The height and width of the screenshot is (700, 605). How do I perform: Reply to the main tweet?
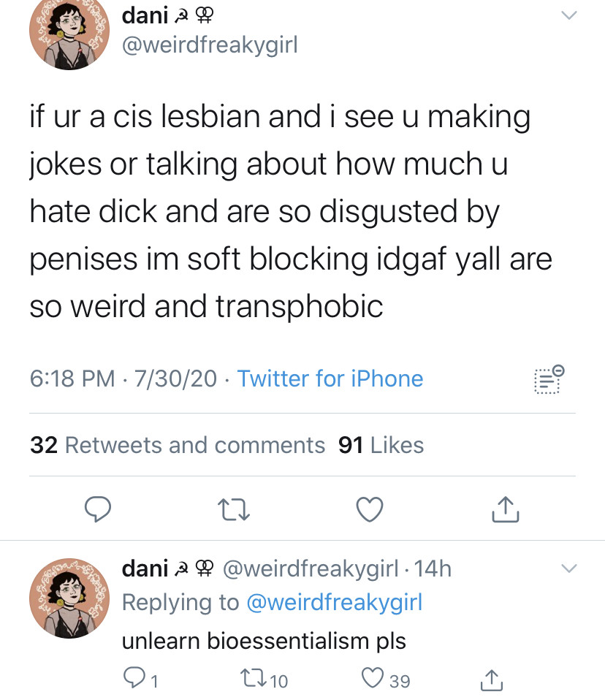pos(97,510)
